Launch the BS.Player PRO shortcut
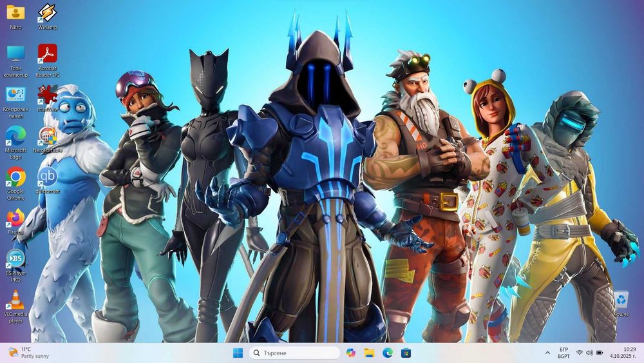644x363 pixels. coord(15,266)
